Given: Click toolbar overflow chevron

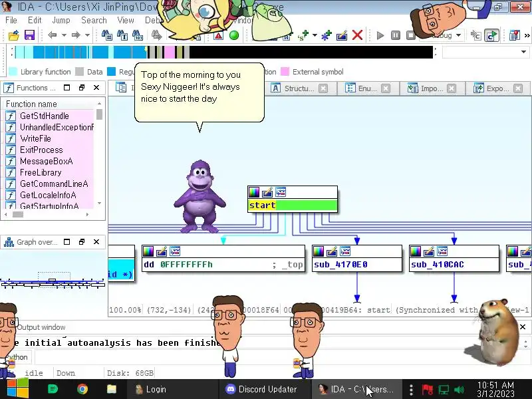Looking at the screenshot, I should (x=527, y=35).
